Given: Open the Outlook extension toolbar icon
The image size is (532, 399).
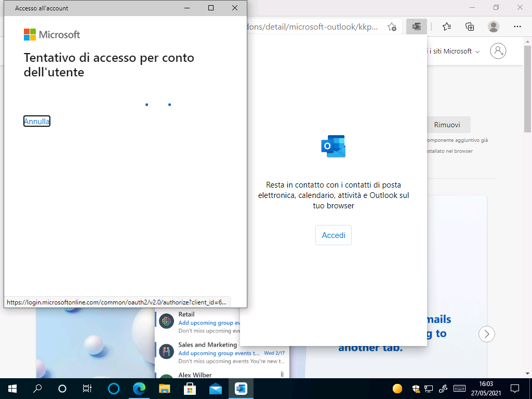Looking at the screenshot, I should click(416, 26).
